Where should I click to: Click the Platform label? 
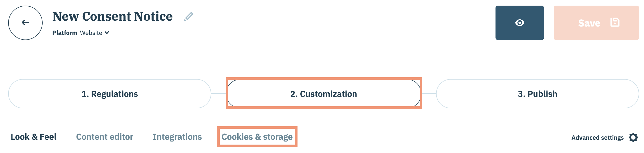[x=65, y=33]
